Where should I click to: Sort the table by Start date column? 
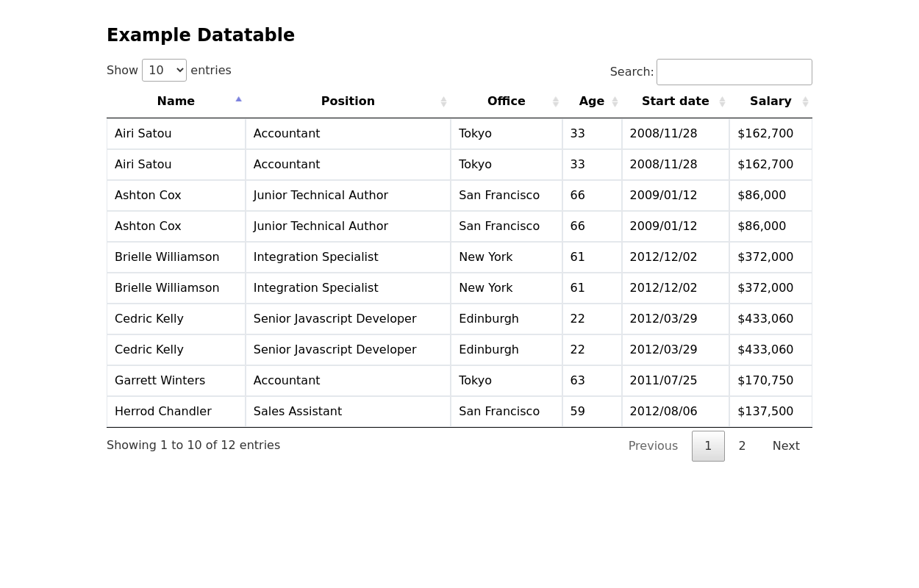click(x=675, y=101)
